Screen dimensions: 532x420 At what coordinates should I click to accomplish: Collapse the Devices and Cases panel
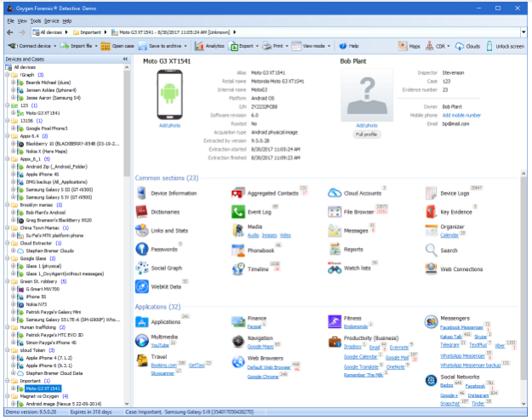coord(125,59)
